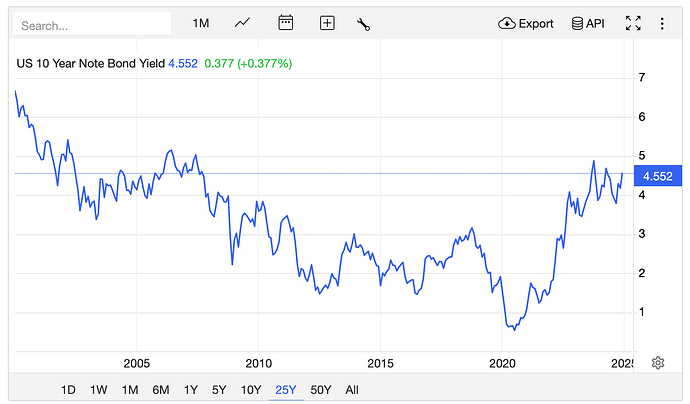
Task: Choose the 5Y time range
Action: tap(219, 389)
